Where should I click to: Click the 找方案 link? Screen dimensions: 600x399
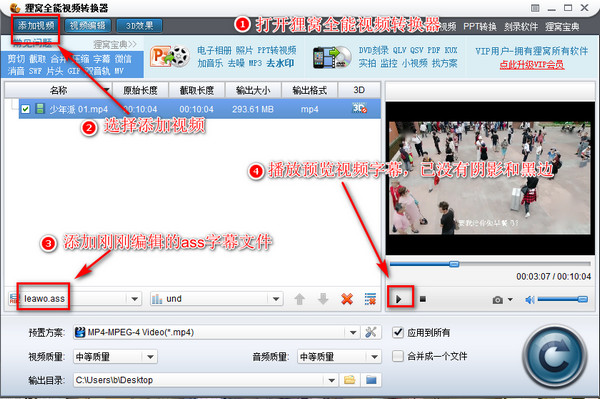445,63
